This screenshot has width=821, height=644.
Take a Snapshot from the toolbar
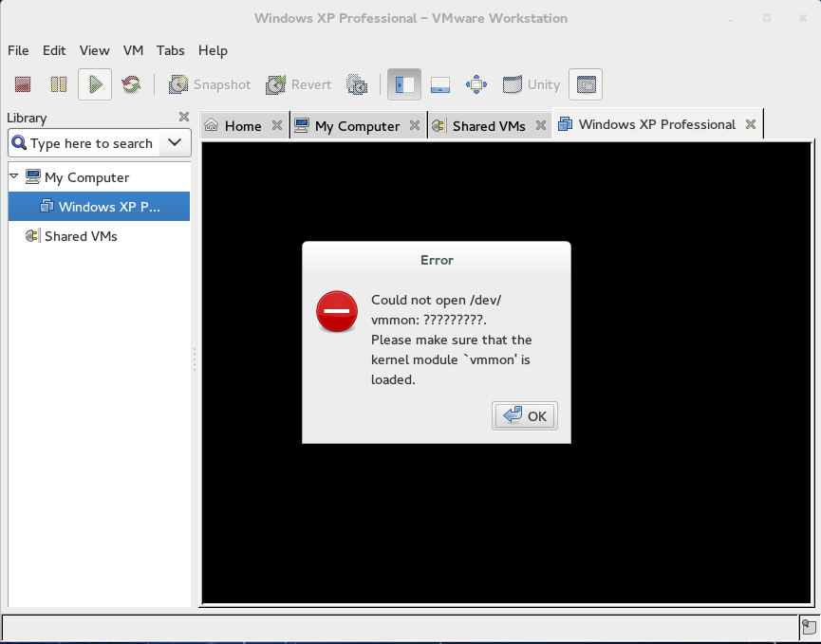click(x=210, y=84)
